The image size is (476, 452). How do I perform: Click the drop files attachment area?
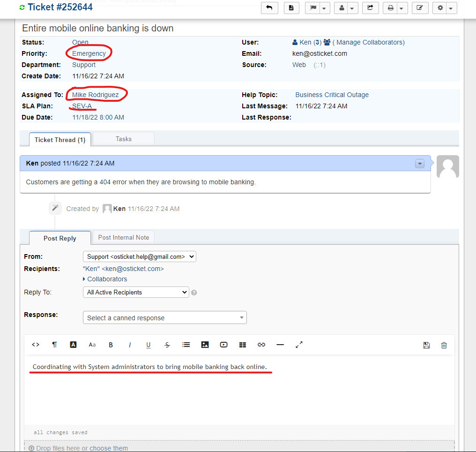click(239, 446)
